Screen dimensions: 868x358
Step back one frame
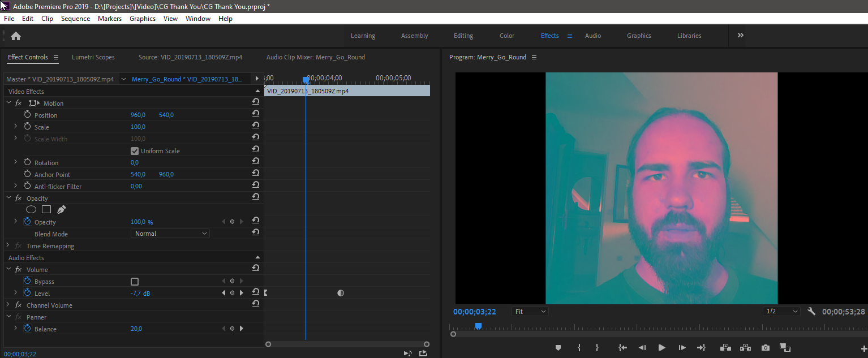pyautogui.click(x=642, y=348)
